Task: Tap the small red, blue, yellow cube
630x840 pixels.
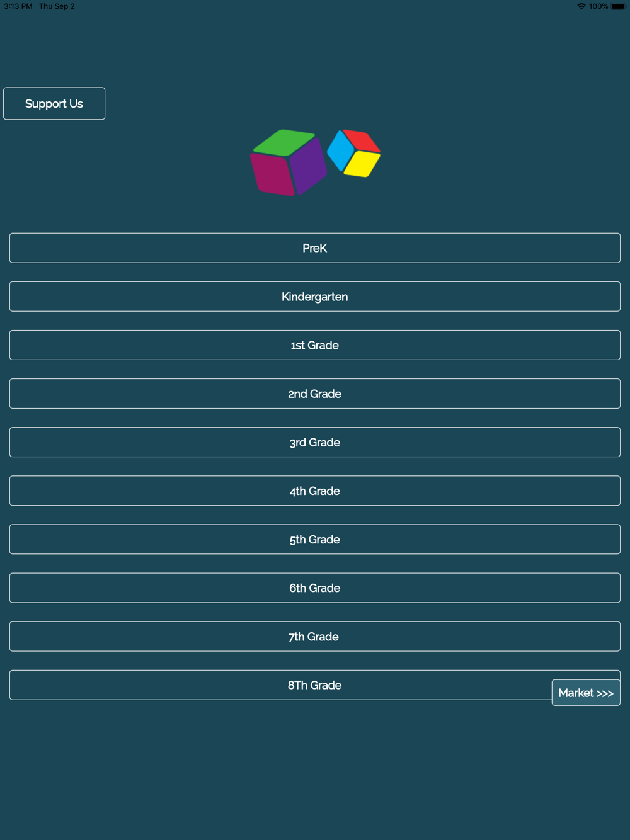Action: 354,153
